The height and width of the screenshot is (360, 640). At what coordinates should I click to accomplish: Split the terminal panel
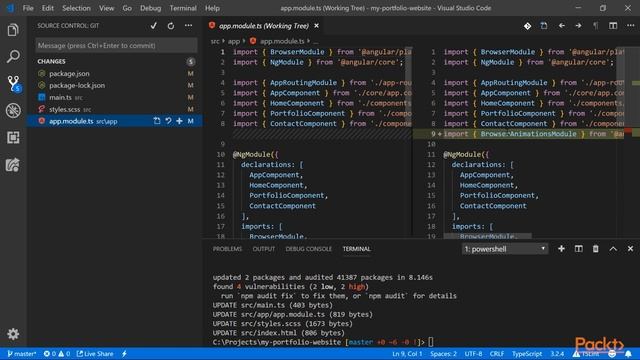tap(578, 249)
